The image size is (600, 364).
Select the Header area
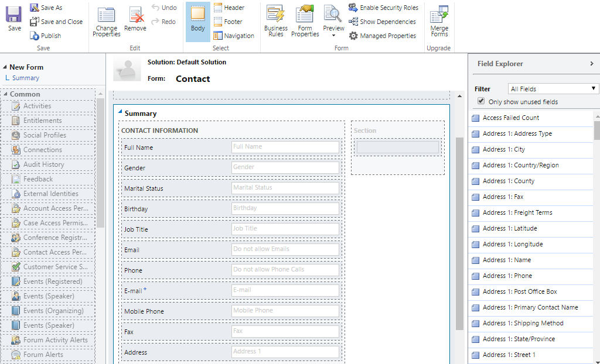click(229, 8)
